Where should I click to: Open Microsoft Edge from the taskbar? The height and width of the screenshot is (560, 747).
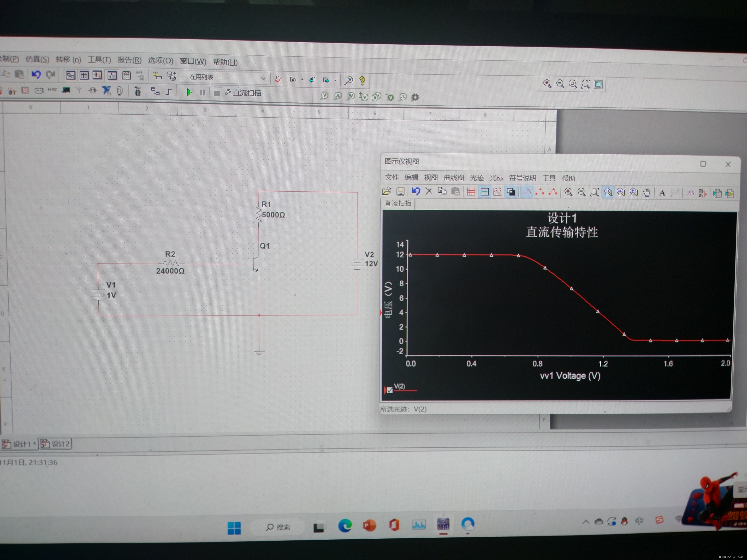[345, 526]
